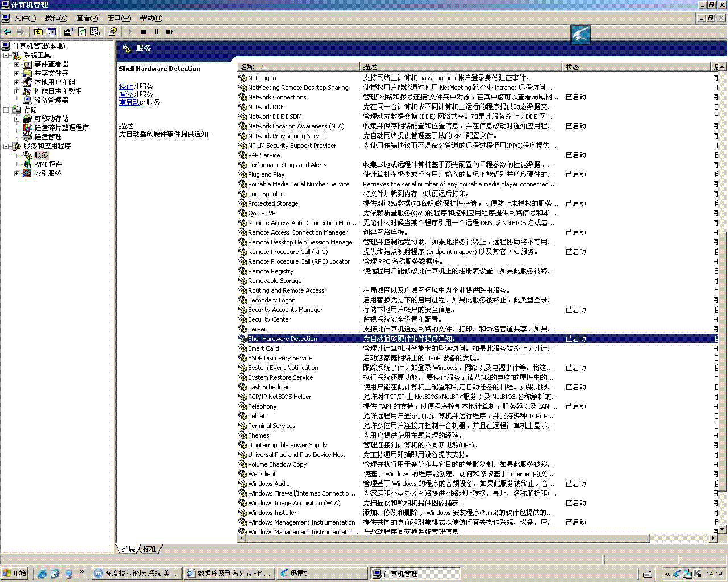Open the 文件(F) menu
728x582 pixels.
25,18
